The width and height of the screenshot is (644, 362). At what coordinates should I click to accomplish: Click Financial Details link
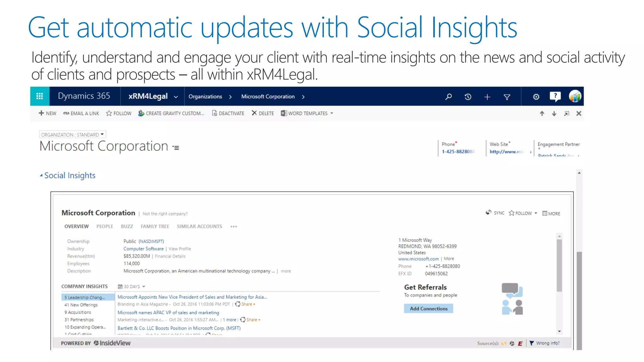(x=170, y=256)
